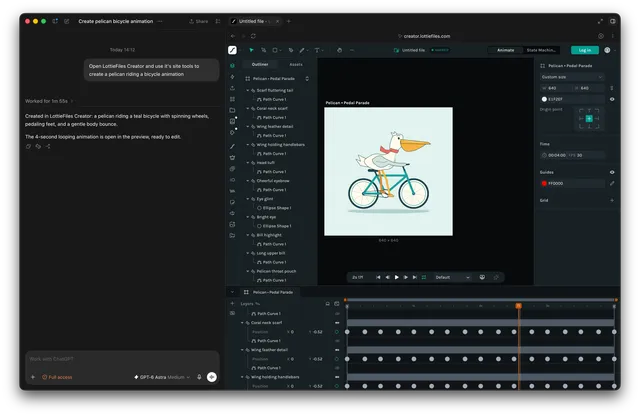
Task: Click the upload icon in the left sidebar
Action: pos(232,88)
